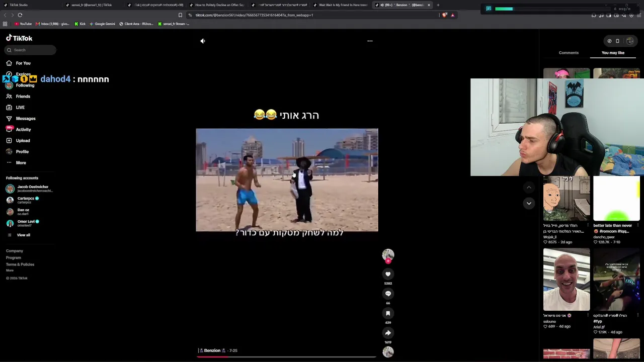Image resolution: width=644 pixels, height=362 pixels.
Task: Open the 'better late than never' video
Action: tap(616, 199)
